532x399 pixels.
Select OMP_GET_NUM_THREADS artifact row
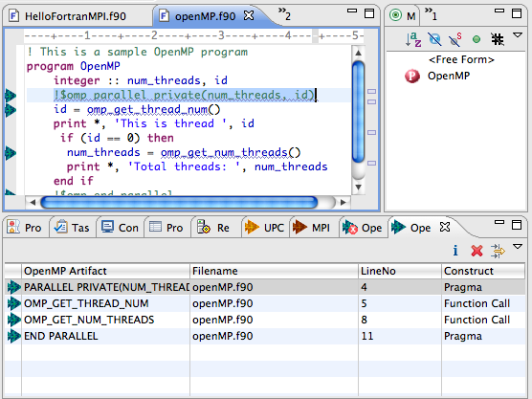coord(265,320)
